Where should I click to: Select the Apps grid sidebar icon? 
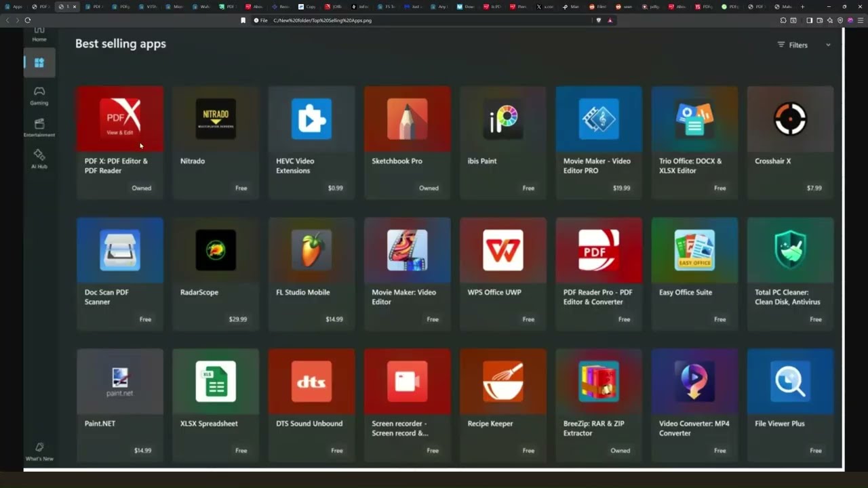[39, 63]
